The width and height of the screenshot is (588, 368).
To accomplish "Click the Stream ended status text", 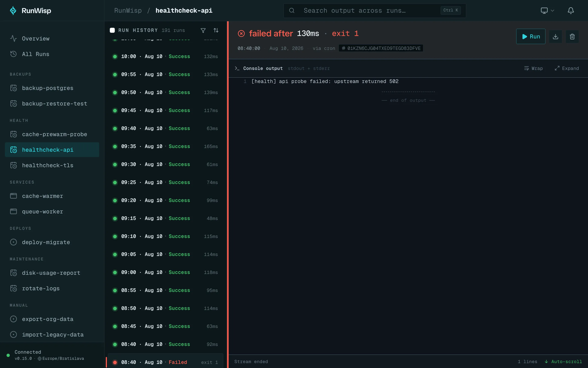I will coord(251,361).
